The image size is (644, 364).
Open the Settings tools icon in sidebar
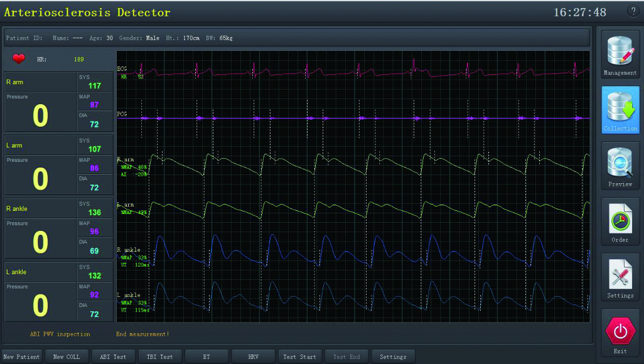[620, 277]
